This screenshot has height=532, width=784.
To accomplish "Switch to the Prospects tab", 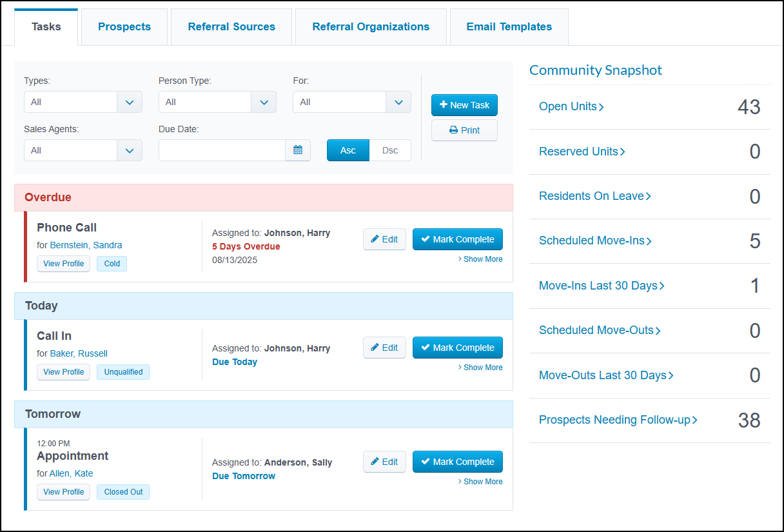I will (x=124, y=26).
